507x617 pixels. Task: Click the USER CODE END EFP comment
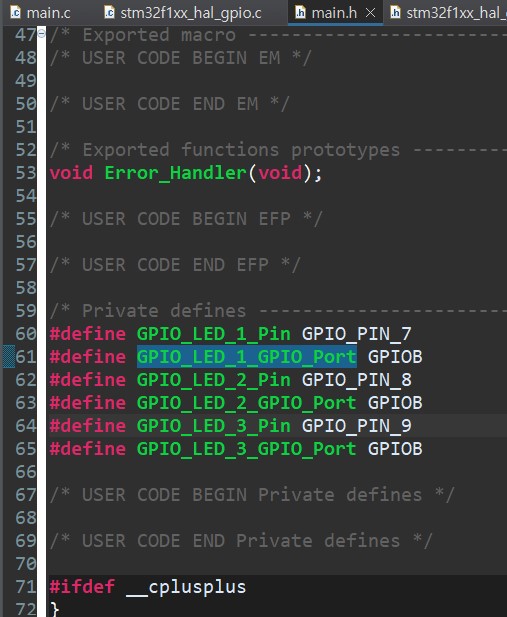[175, 265]
